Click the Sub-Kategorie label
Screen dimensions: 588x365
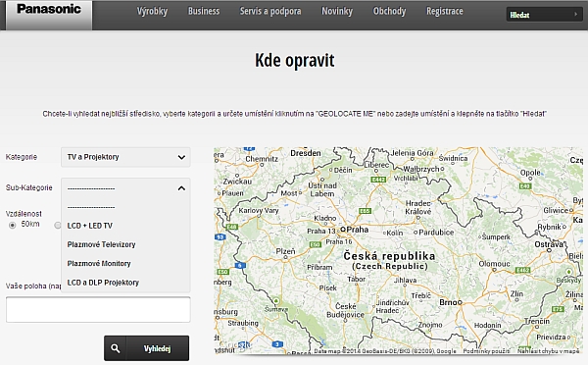28,187
